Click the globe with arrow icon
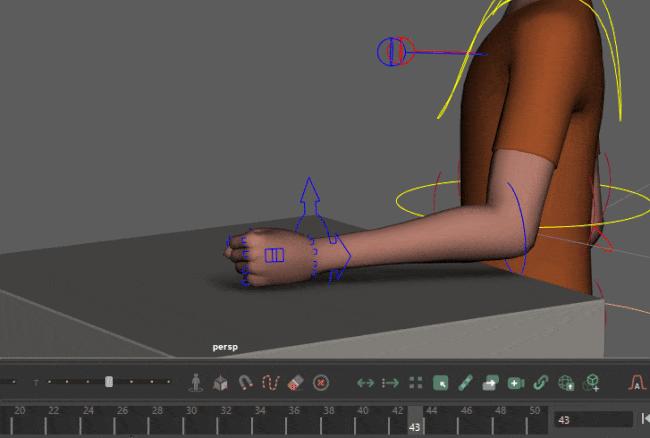Image resolution: width=650 pixels, height=438 pixels. click(x=566, y=382)
